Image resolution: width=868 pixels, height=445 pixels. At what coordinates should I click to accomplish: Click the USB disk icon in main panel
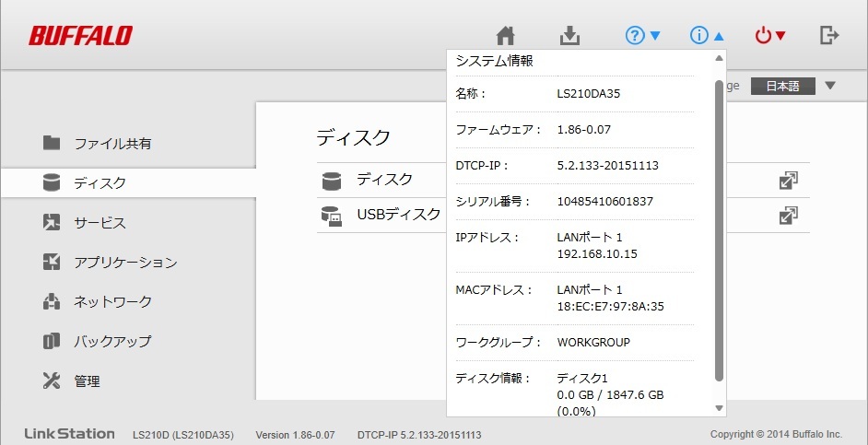(x=332, y=216)
